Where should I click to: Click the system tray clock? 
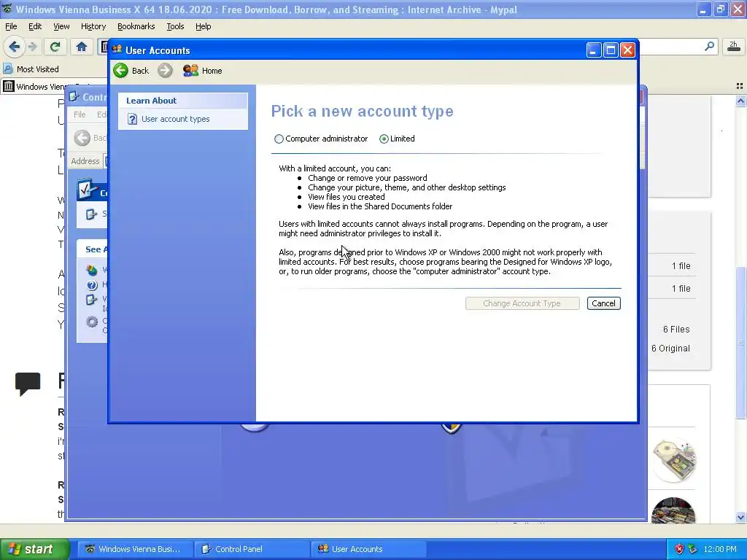click(720, 549)
